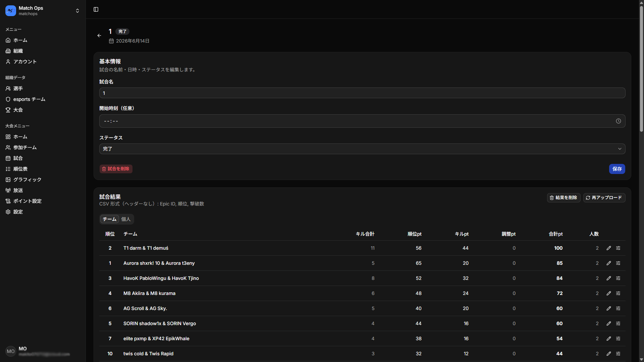The height and width of the screenshot is (362, 644).
Task: Open 設定 in the sidebar
Action: pos(43,212)
